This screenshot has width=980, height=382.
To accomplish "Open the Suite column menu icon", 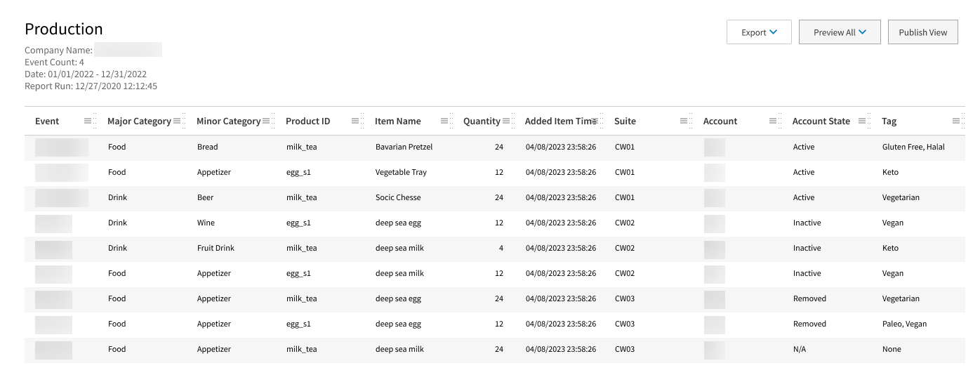I will 684,121.
